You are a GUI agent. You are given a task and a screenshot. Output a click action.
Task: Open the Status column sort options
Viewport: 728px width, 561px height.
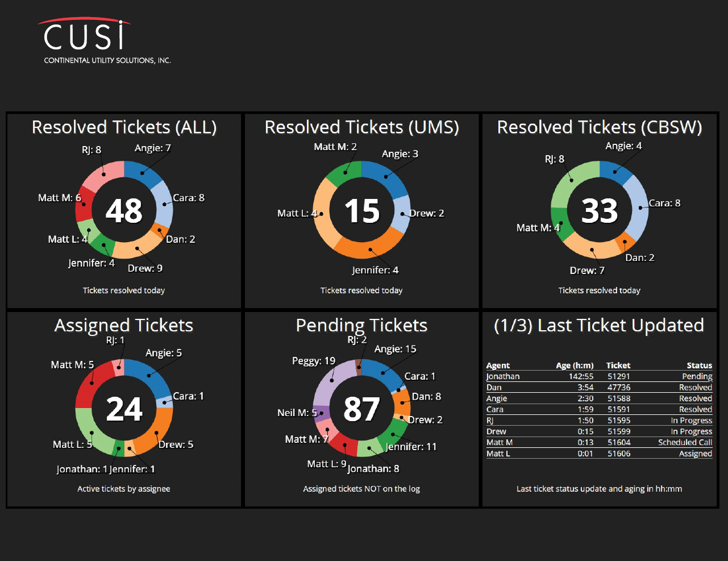(699, 365)
